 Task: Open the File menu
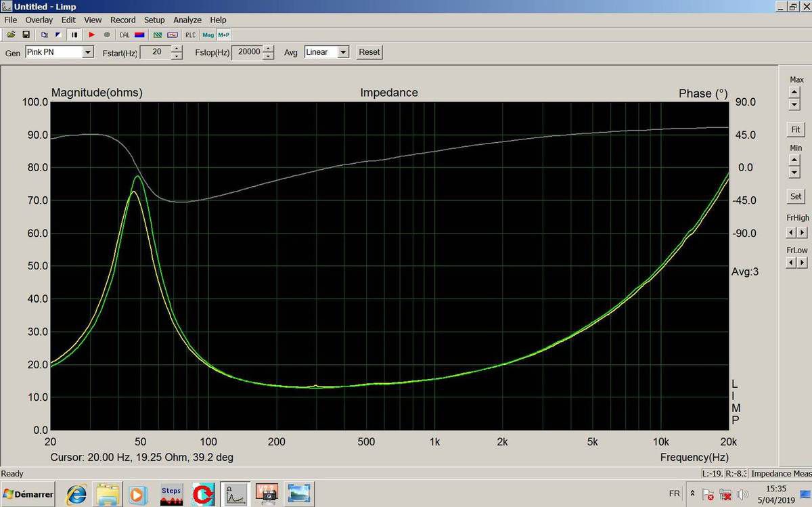[10, 20]
